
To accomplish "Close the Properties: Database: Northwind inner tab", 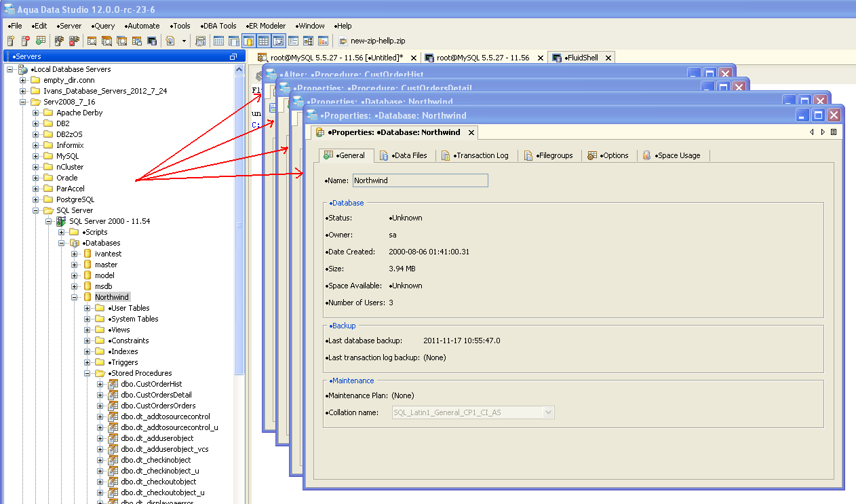I will pyautogui.click(x=471, y=132).
